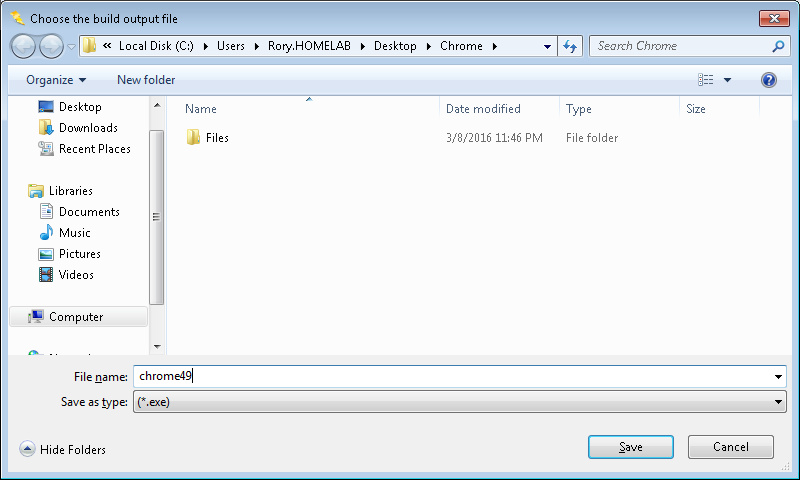800x480 pixels.
Task: Click the Users breadcrumb
Action: (231, 46)
